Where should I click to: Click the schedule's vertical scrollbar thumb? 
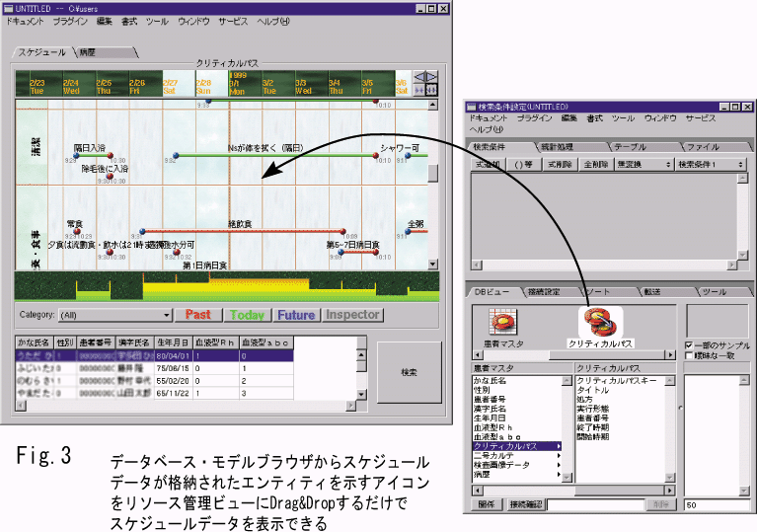[x=432, y=174]
